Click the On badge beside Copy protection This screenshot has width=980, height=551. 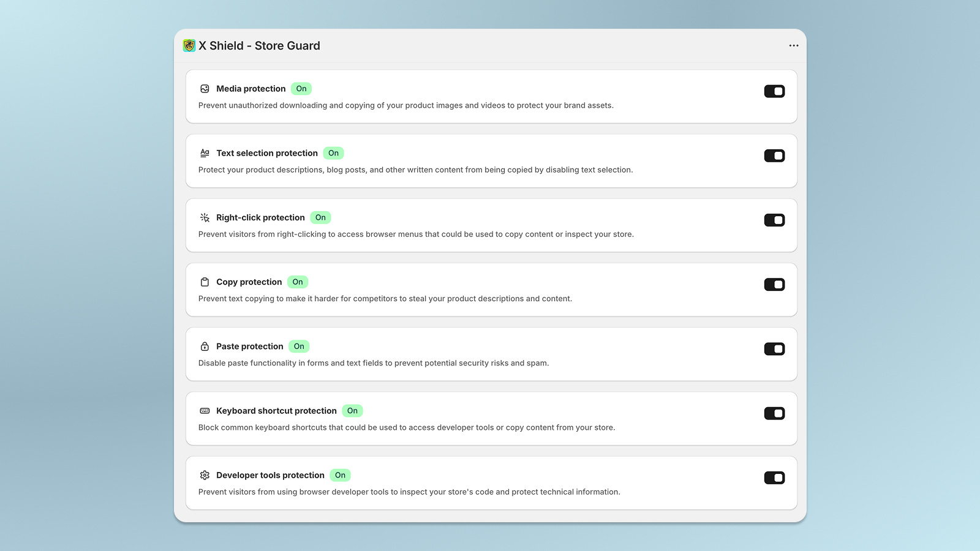[x=298, y=282]
